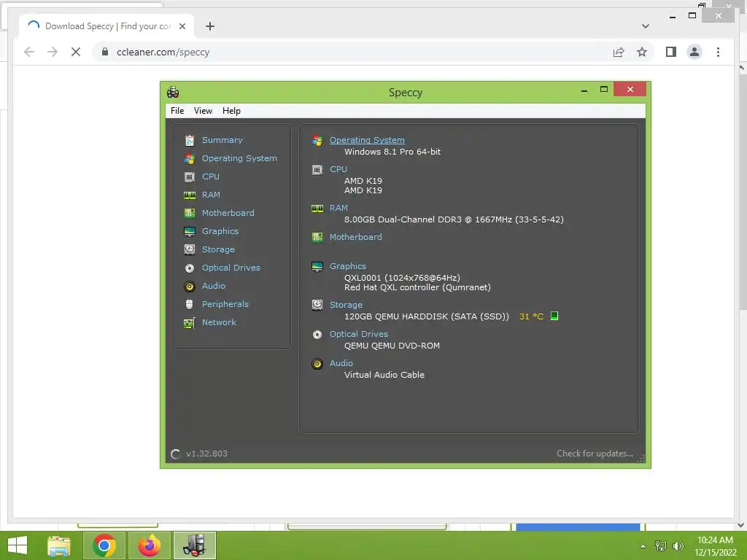
Task: Click the Motherboard heading in summary panel
Action: [x=356, y=237]
